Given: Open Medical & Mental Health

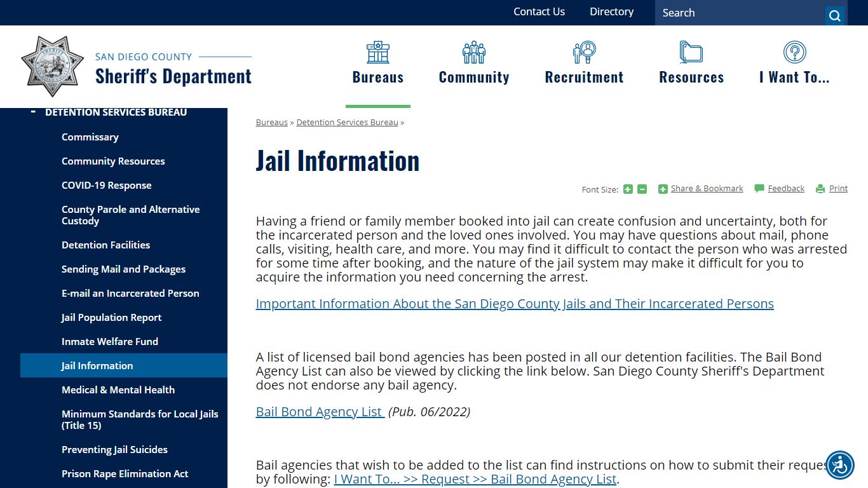Looking at the screenshot, I should 118,390.
